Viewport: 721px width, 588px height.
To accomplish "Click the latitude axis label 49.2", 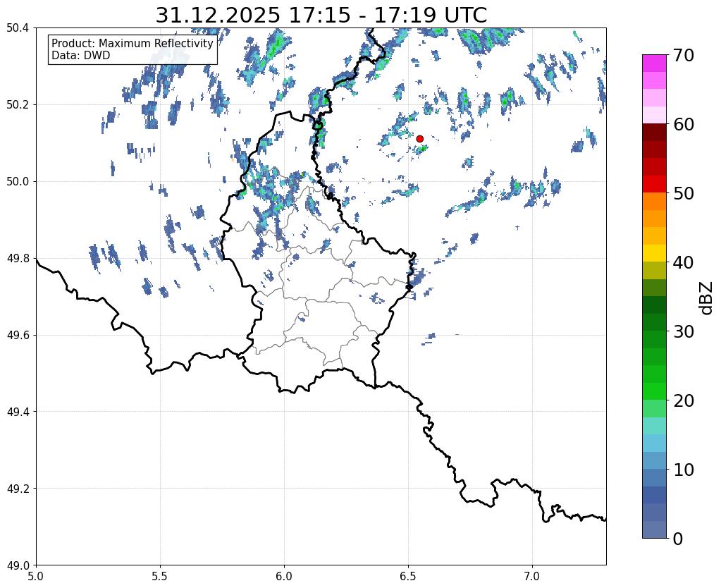I will point(18,488).
